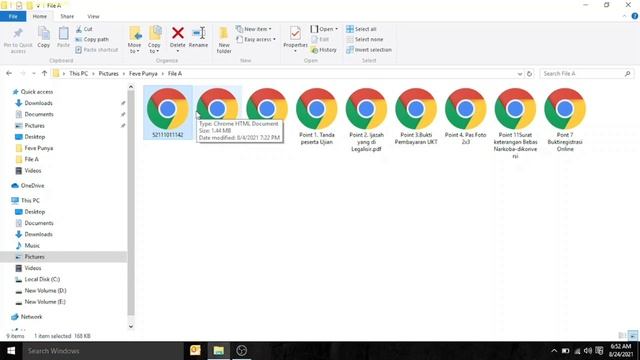Create a New folder
Viewport: 640px width, 360px height.
click(224, 40)
